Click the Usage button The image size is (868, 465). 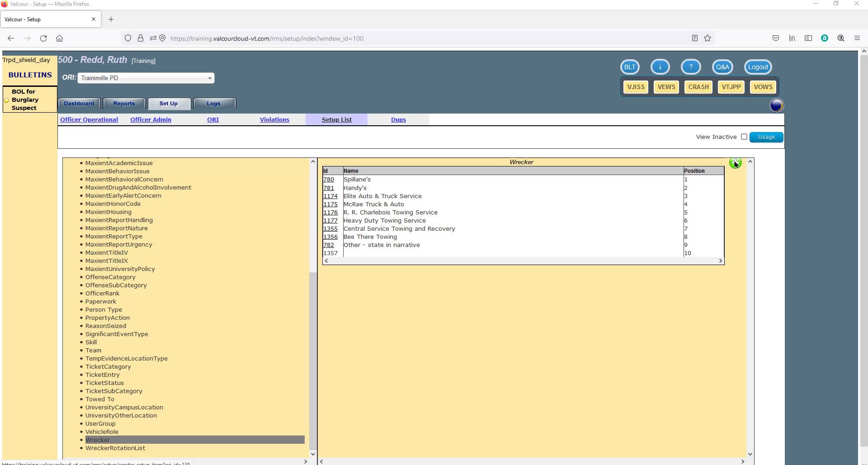pos(766,137)
